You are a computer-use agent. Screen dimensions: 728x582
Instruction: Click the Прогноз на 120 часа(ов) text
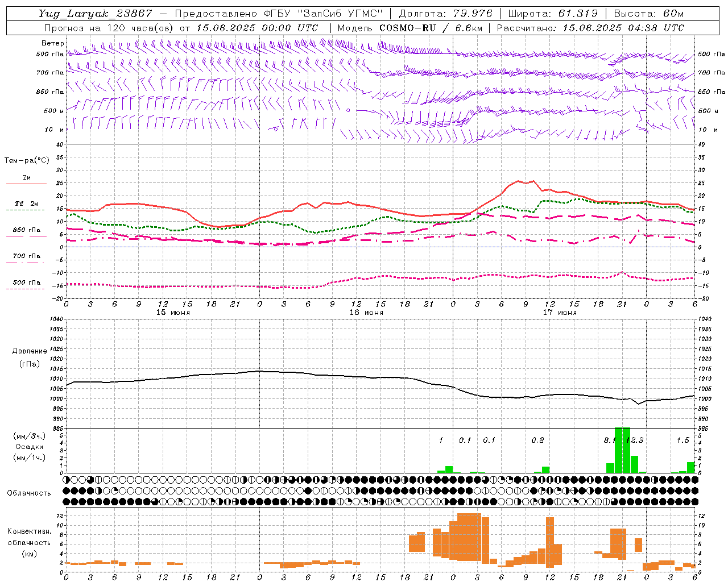(x=110, y=28)
